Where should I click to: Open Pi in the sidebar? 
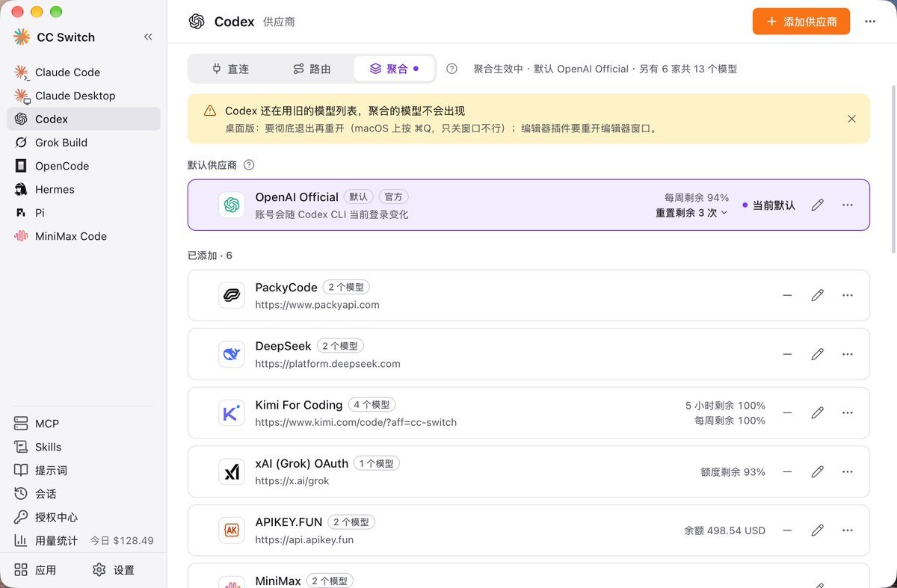coord(84,213)
